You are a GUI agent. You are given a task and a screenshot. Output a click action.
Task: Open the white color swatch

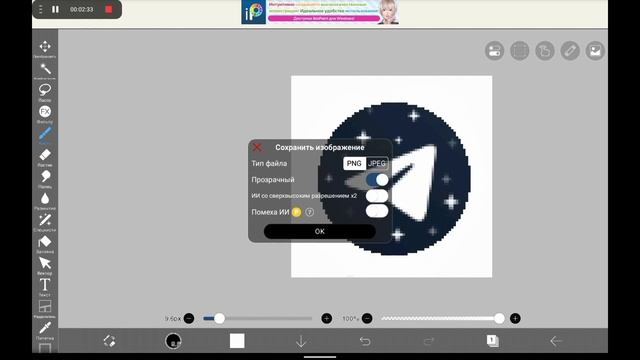[x=237, y=341]
